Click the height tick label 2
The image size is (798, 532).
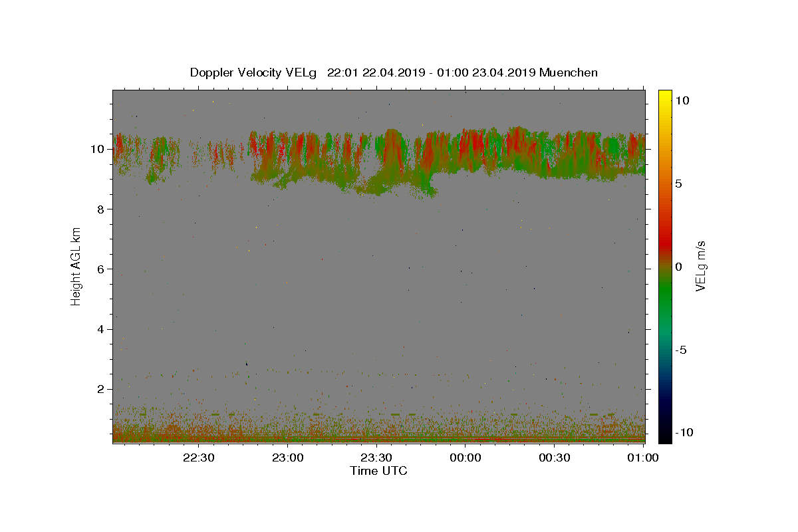101,389
